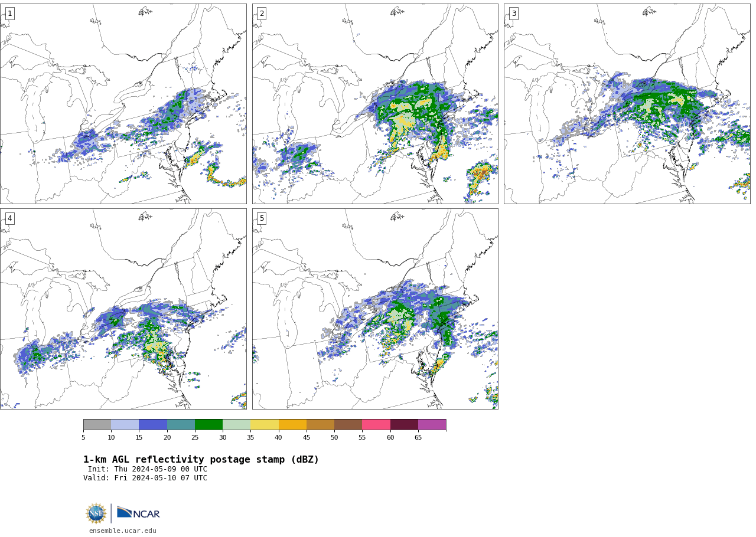
Task: Open ensemble member 4 reflectivity map
Action: [x=123, y=309]
